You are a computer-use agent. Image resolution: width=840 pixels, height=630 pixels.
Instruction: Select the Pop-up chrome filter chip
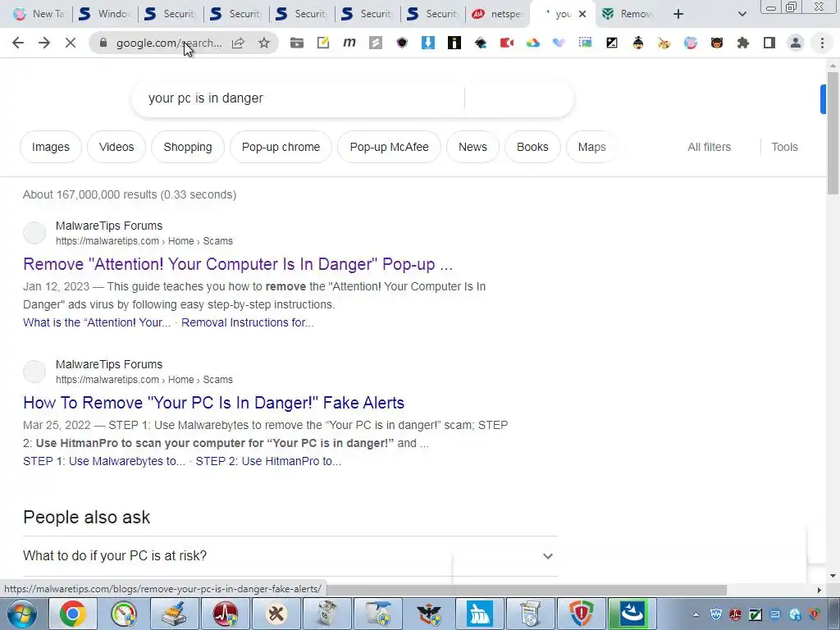(281, 147)
